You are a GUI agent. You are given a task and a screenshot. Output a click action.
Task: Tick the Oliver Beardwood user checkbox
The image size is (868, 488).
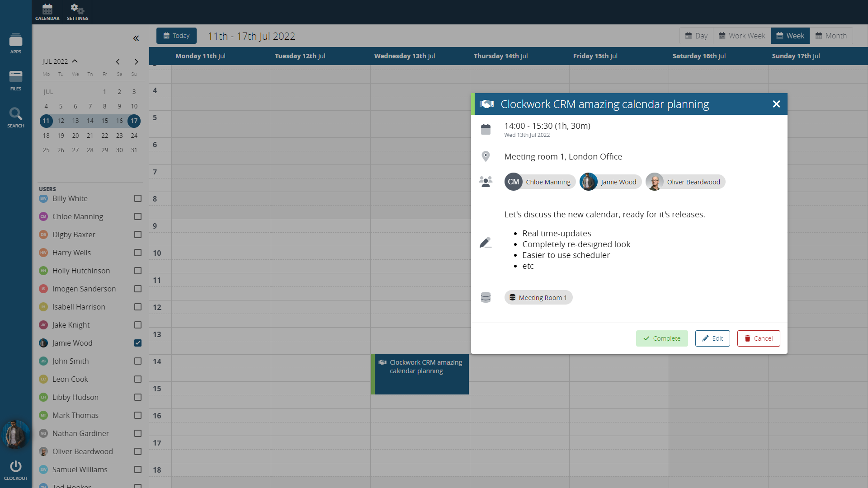pyautogui.click(x=138, y=451)
